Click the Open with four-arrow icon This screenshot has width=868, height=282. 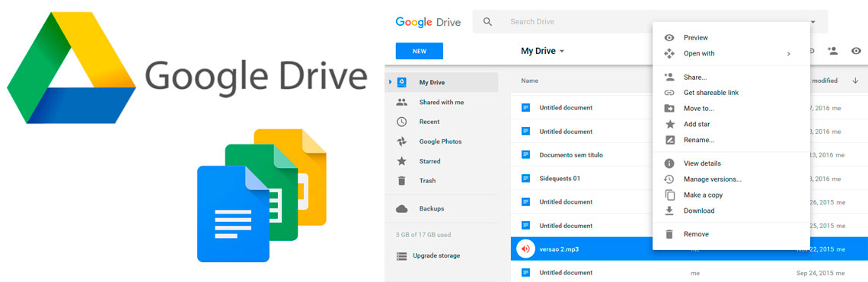pyautogui.click(x=669, y=54)
